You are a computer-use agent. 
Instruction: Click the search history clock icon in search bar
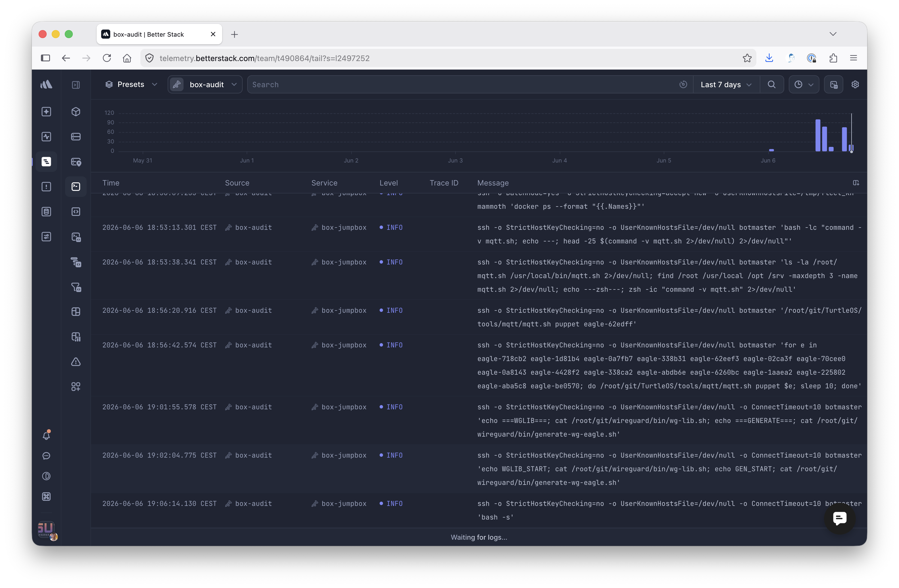(683, 85)
